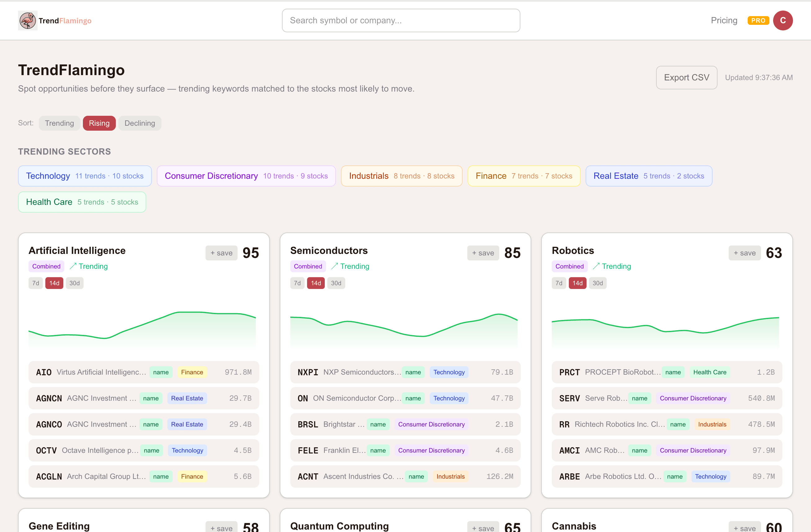This screenshot has height=532, width=811.
Task: Click the Combined badge on Semiconductors
Action: coord(308,266)
